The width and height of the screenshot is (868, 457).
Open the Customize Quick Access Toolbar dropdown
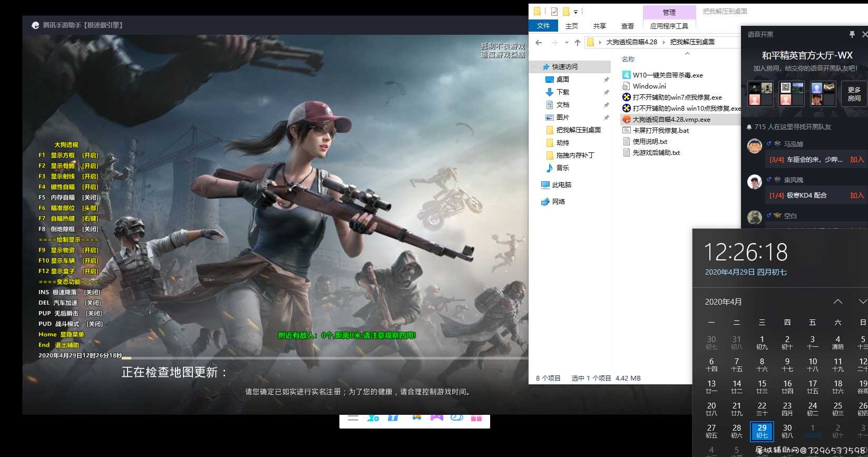(x=576, y=12)
